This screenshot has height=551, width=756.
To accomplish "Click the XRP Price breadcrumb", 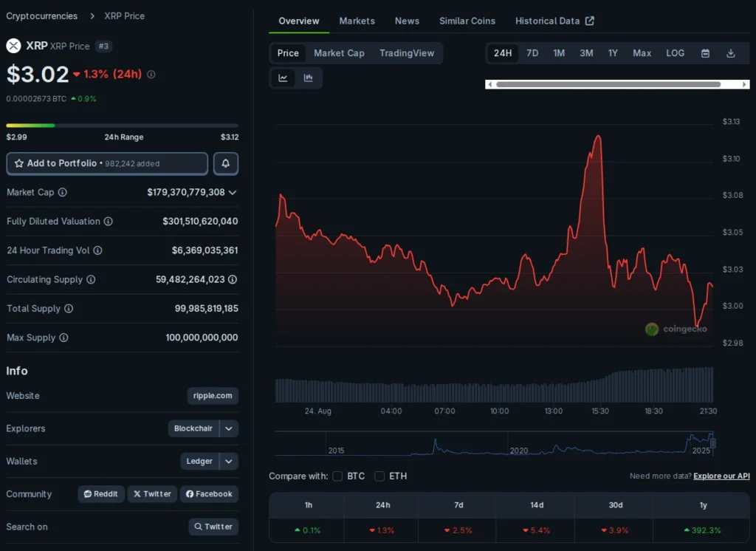I will pos(124,16).
